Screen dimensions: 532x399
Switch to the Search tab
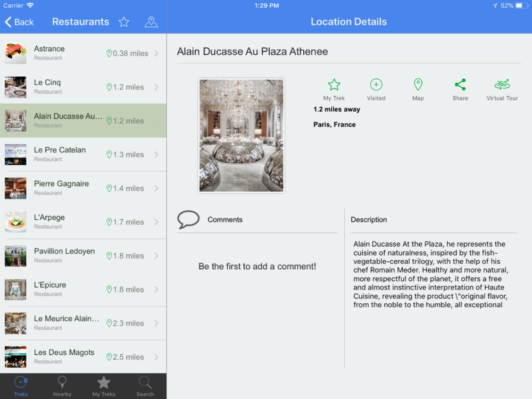click(145, 386)
